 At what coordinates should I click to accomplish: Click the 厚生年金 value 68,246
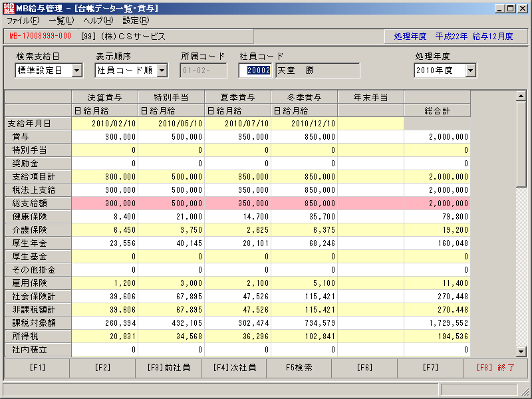(305, 243)
